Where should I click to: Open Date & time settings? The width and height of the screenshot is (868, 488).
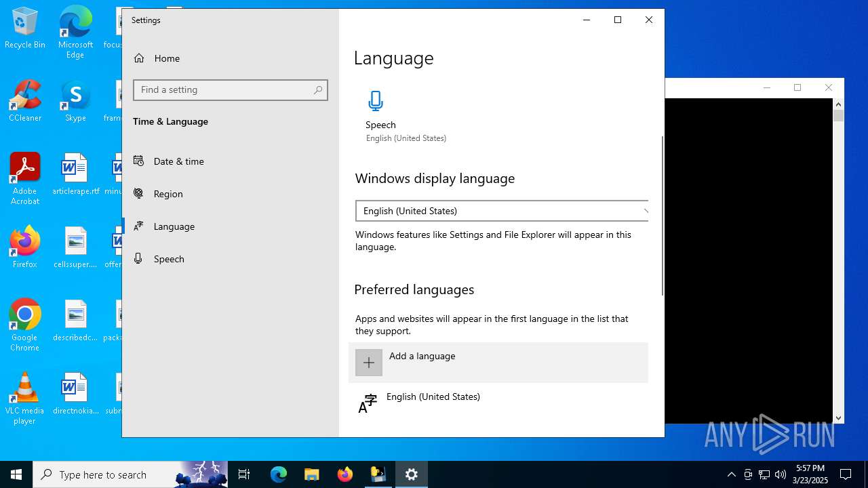(178, 161)
